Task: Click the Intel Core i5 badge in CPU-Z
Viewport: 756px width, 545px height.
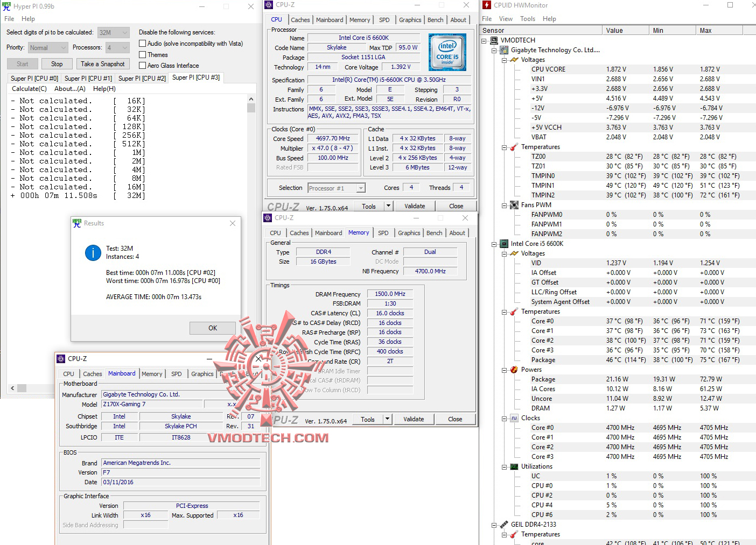Action: [447, 52]
